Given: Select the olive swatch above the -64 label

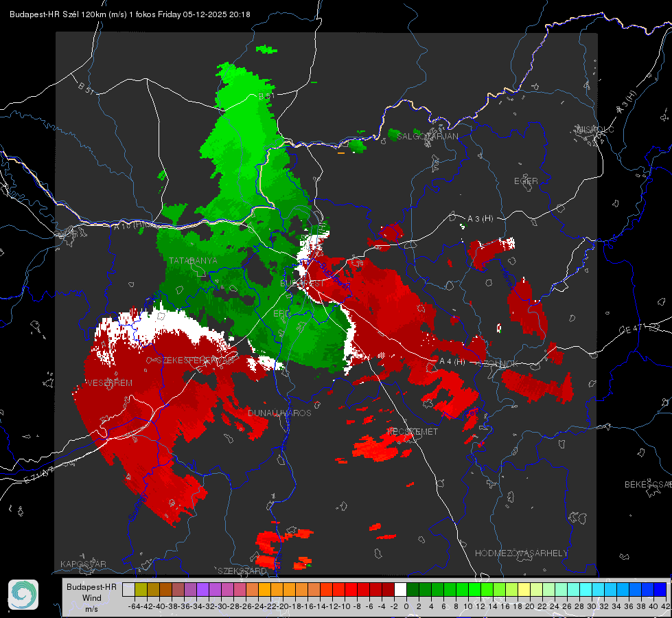Looking at the screenshot, I should point(141,589).
